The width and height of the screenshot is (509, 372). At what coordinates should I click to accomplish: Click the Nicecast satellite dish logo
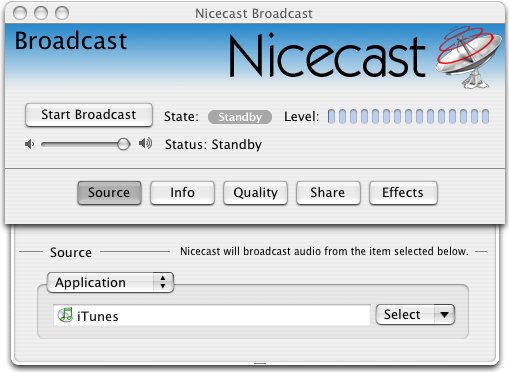(x=469, y=57)
